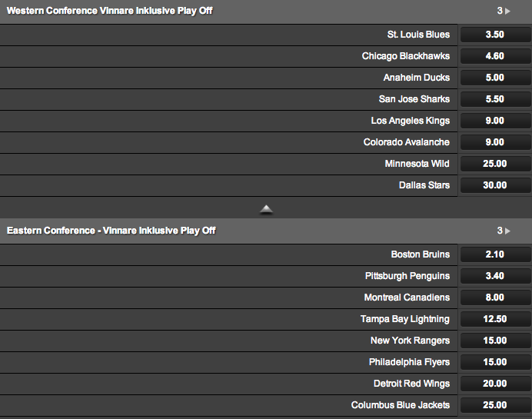Click the New York Rangers team name

click(411, 341)
